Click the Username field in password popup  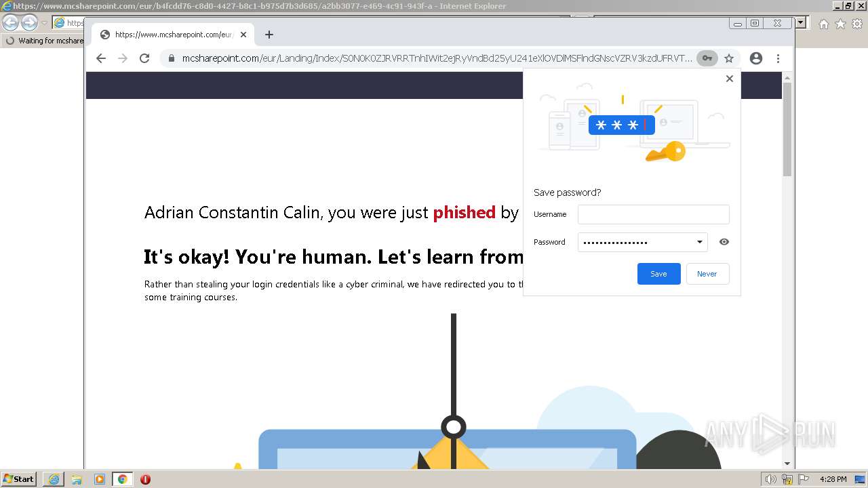654,214
